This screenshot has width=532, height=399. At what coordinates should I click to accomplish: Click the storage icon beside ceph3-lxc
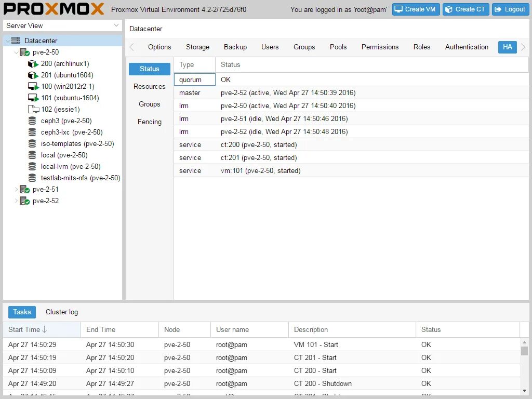click(32, 132)
